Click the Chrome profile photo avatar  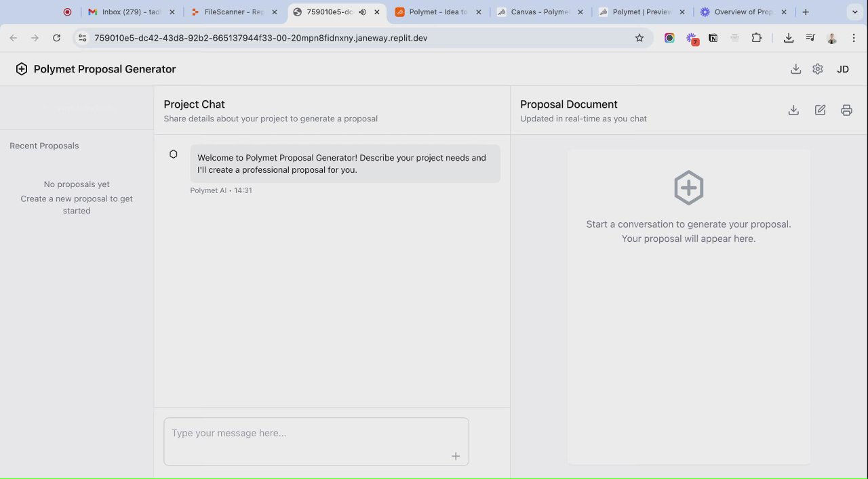tap(832, 38)
